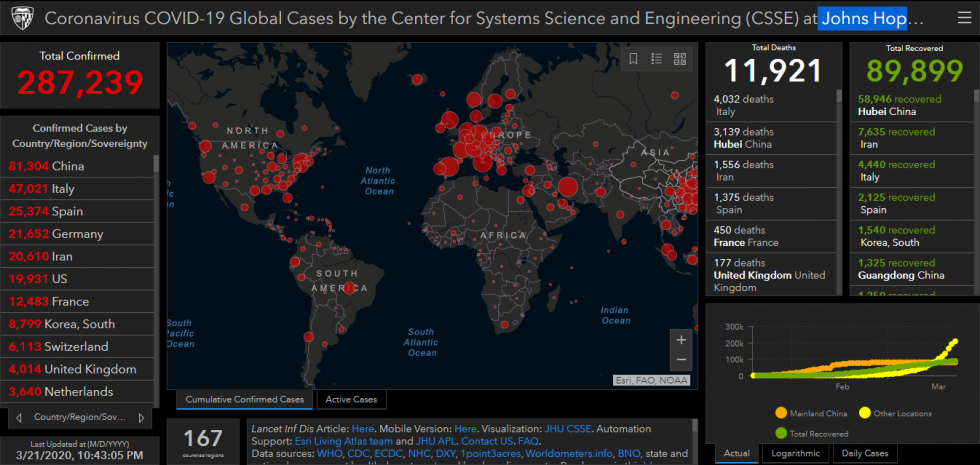Switch chart to Logarithmic view

tap(794, 454)
